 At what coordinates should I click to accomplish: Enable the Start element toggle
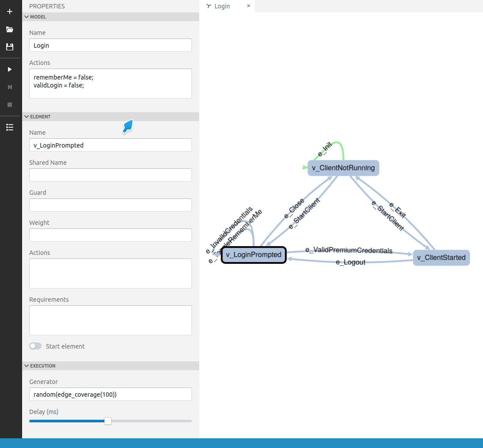click(35, 346)
